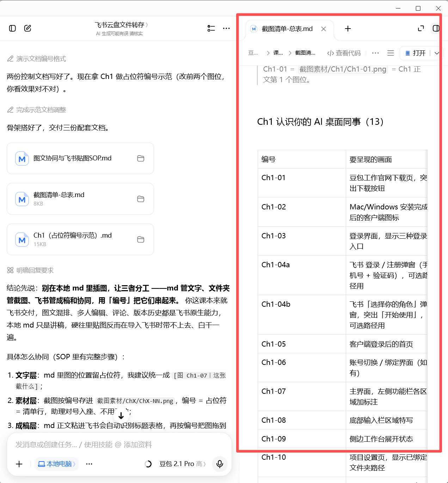Click inline code 截图素材/Ch1/Ch1-01.png
The image size is (448, 483).
[343, 69]
